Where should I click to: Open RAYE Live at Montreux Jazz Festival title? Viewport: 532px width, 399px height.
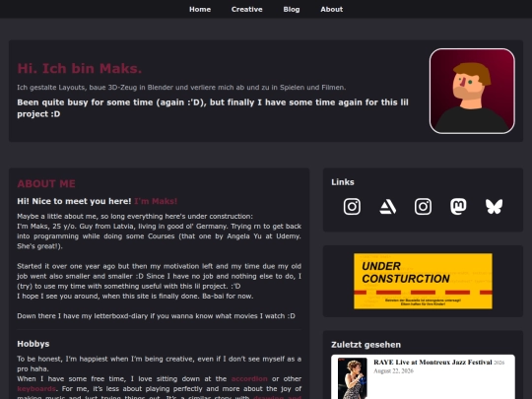pyautogui.click(x=432, y=362)
